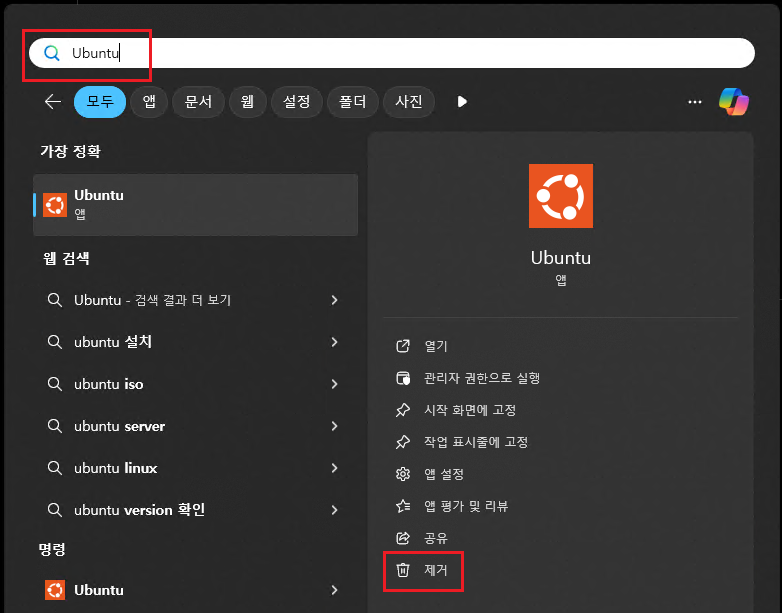Image resolution: width=784 pixels, height=616 pixels.
Task: Go back with the left arrow
Action: 52,102
